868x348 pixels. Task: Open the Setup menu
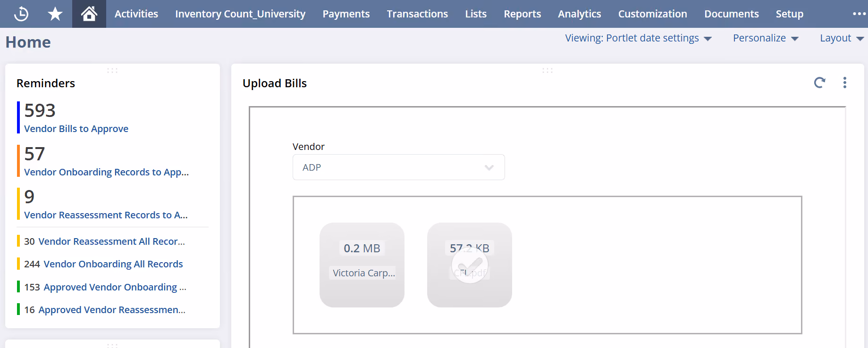point(790,14)
